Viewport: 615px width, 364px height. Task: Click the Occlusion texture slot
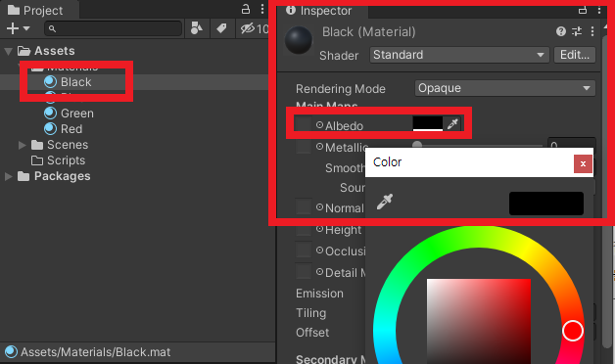pos(304,250)
